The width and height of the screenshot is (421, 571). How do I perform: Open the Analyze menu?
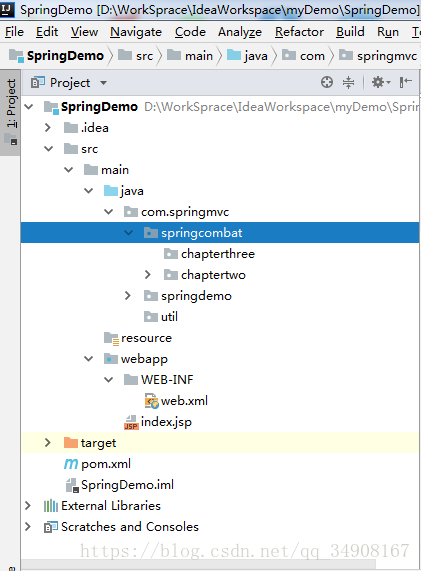(x=240, y=32)
